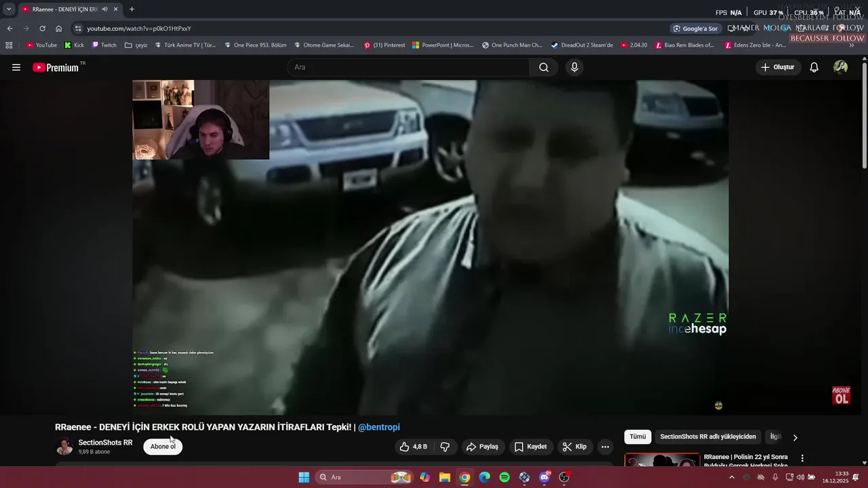Open a new Chrome tab
Viewport: 868px width, 488px height.
click(132, 9)
